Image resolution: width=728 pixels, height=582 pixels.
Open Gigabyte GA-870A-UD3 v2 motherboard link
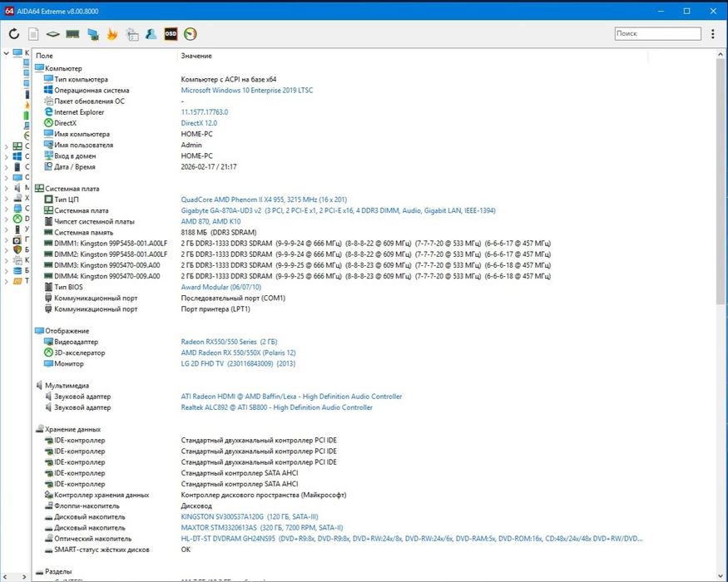338,210
